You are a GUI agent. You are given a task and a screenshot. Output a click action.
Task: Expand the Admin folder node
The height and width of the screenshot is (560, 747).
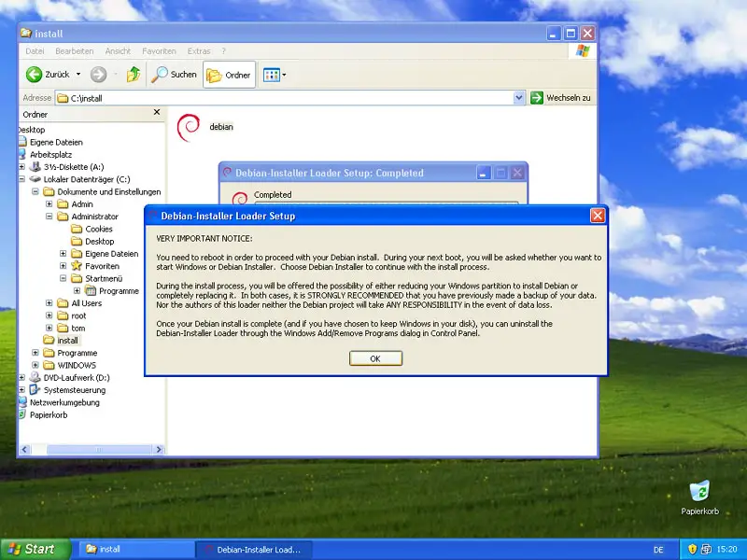click(49, 203)
